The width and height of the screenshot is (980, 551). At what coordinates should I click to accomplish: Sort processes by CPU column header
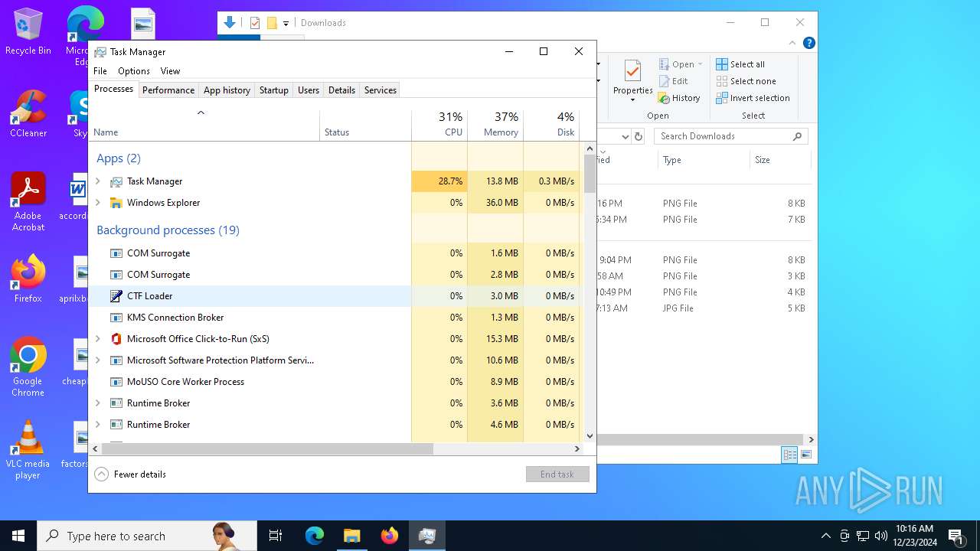coord(439,125)
